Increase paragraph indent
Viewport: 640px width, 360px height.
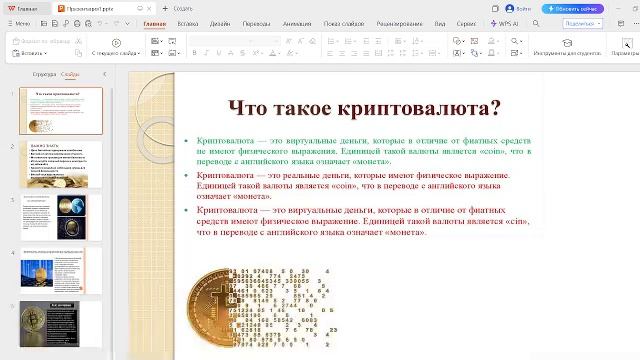378,41
